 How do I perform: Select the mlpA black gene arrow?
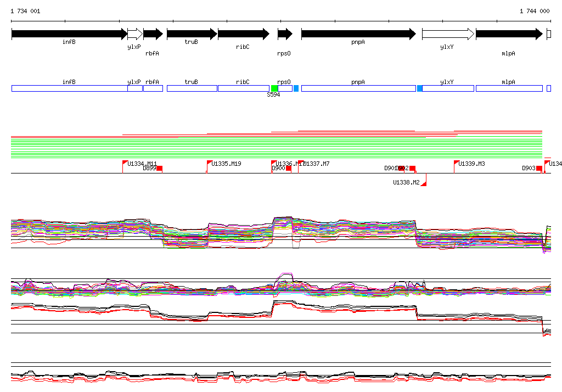509,34
